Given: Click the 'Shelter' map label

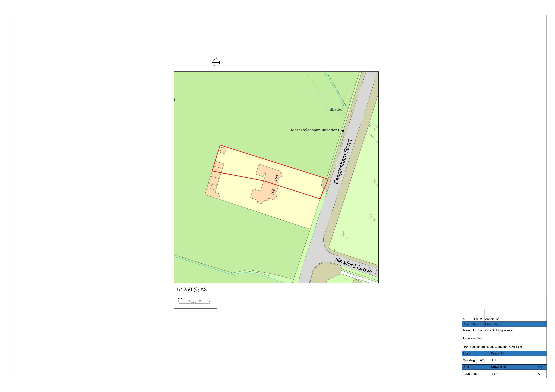Looking at the screenshot, I should [336, 109].
